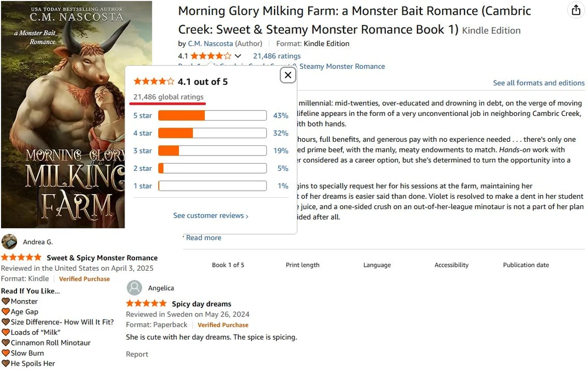This screenshot has width=588, height=369.
Task: Expand the ratings dropdown chevron
Action: [x=238, y=56]
